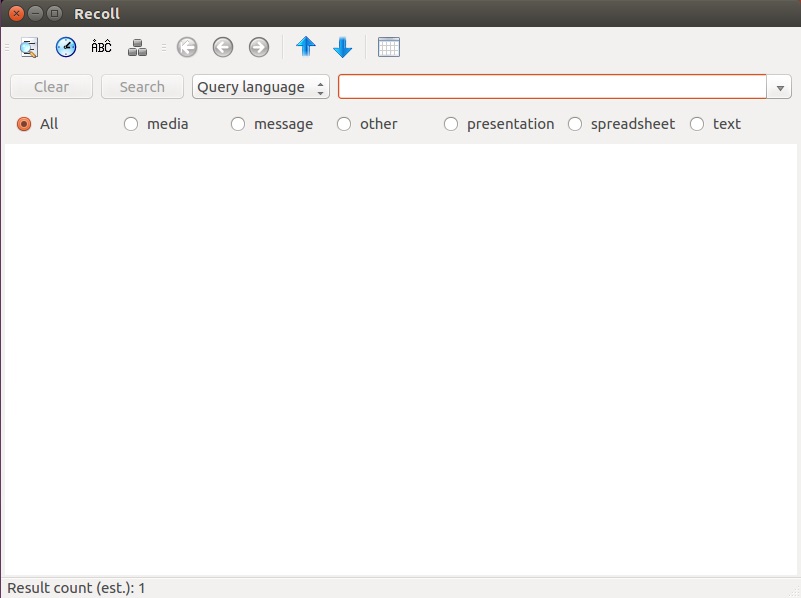The width and height of the screenshot is (801, 598).
Task: Click the Result count status text
Action: coord(76,588)
